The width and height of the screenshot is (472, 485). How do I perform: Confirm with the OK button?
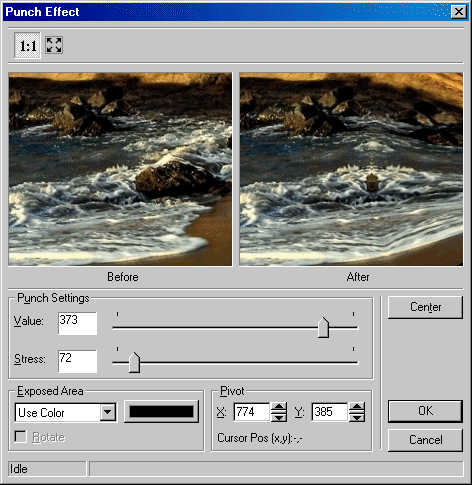pos(425,411)
